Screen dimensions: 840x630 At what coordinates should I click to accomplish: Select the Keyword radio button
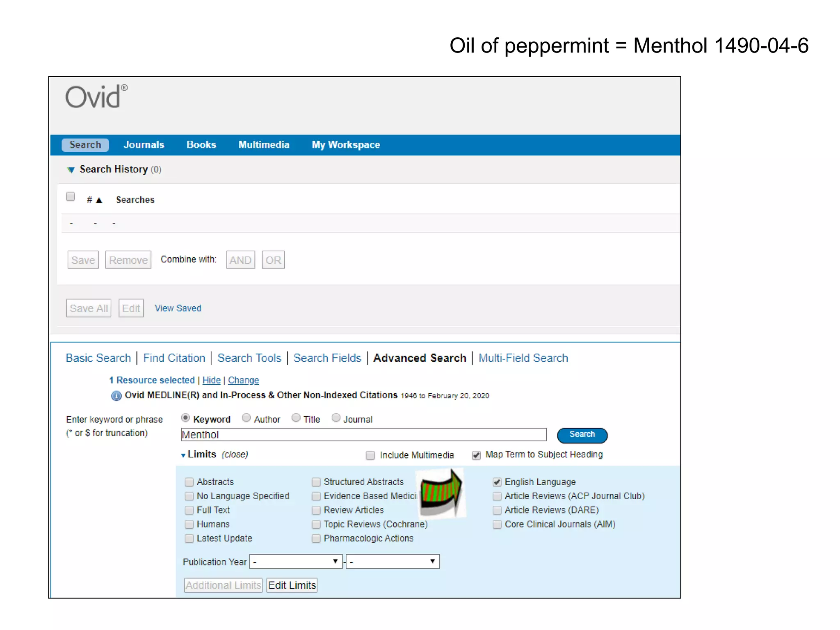185,418
